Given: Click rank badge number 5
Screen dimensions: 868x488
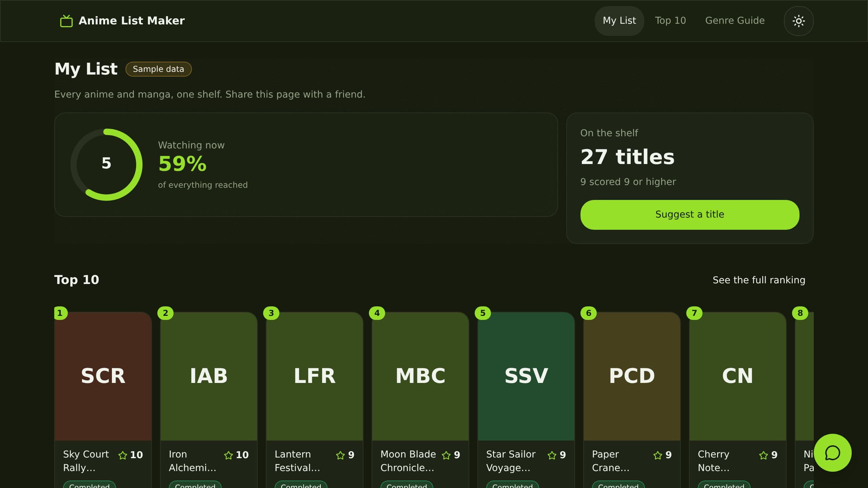Looking at the screenshot, I should (483, 313).
